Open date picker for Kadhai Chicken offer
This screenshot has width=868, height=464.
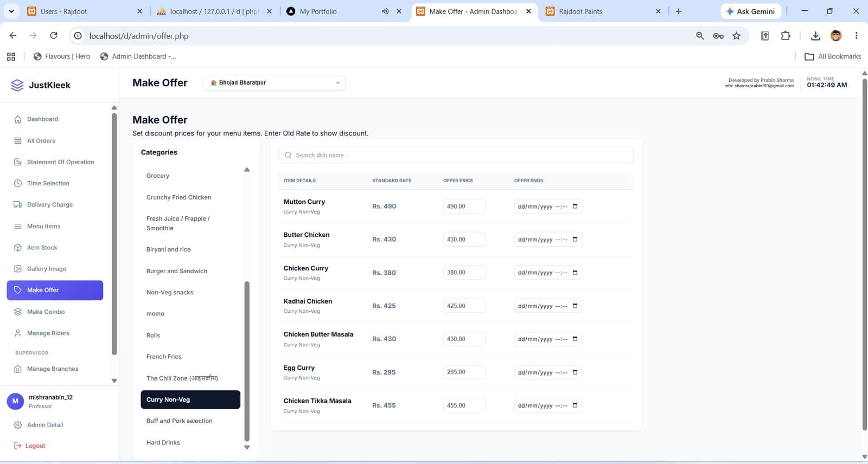575,306
